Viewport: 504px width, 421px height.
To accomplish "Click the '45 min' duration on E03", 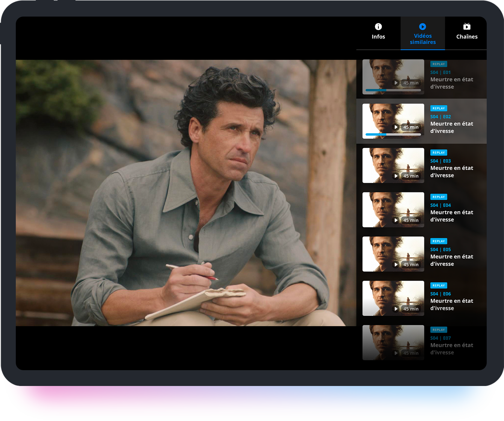I will pyautogui.click(x=411, y=176).
